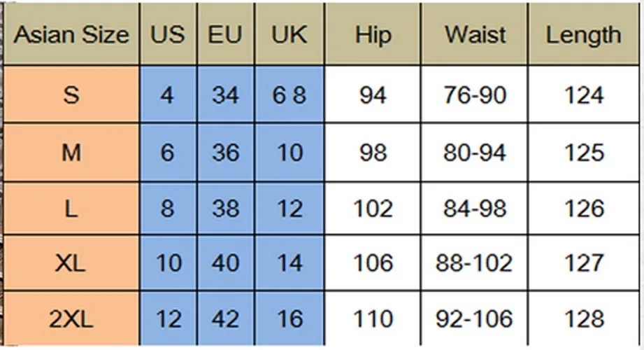Click the M size row label
Viewport: 644px width, 350px height.
[x=71, y=152]
